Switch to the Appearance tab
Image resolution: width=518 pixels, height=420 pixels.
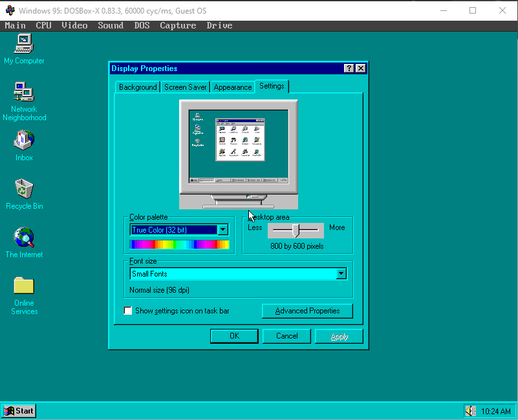[x=232, y=86]
